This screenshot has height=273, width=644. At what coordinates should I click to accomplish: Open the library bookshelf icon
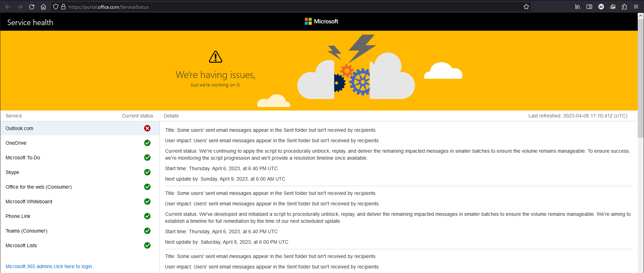click(x=577, y=7)
